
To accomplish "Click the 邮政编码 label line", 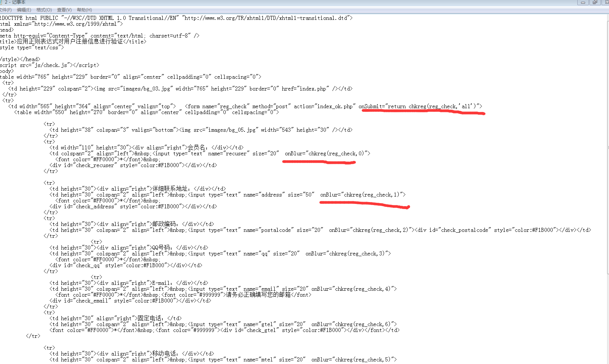I will click(132, 224).
